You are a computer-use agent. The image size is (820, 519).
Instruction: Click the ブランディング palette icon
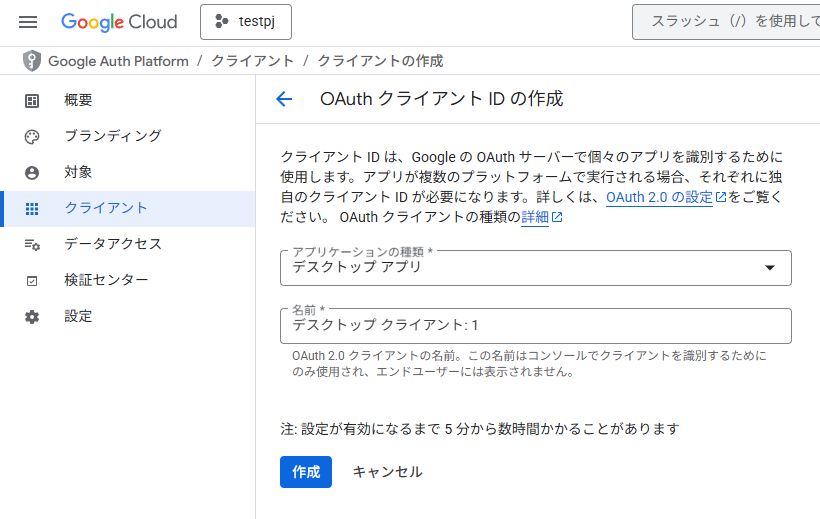click(32, 136)
